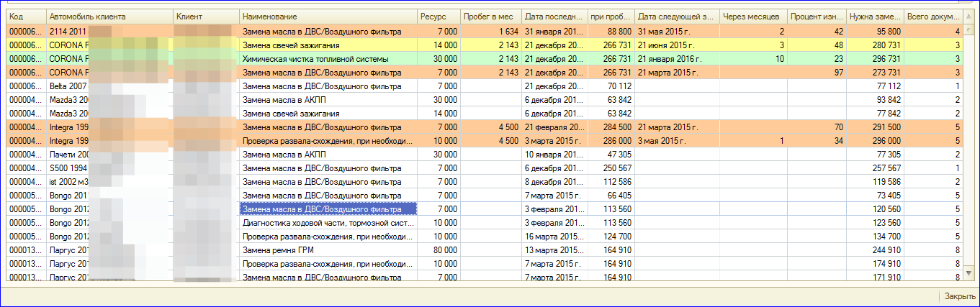Click the 273 731 cell

(x=875, y=73)
